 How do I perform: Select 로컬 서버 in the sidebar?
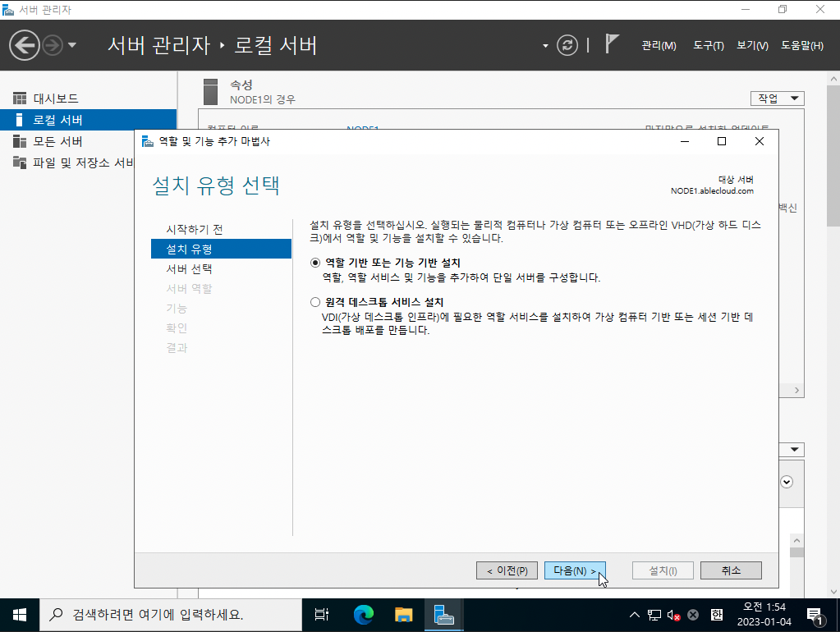click(89, 120)
